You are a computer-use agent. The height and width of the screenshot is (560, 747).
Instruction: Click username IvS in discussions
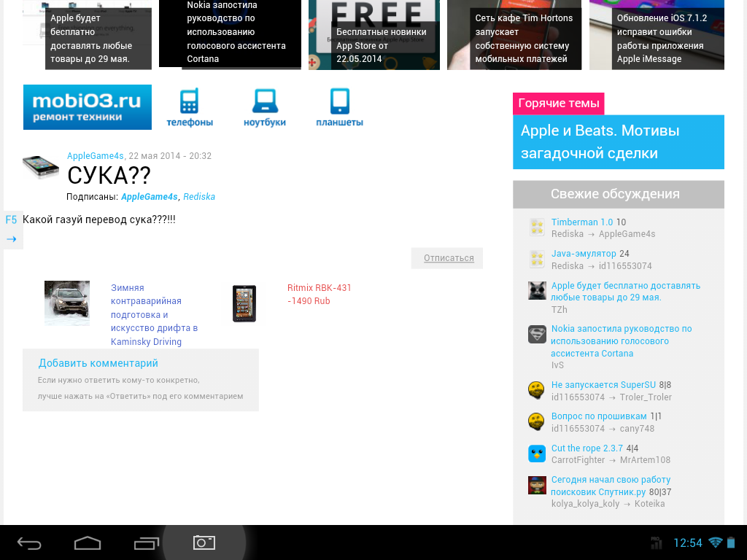[x=557, y=365]
